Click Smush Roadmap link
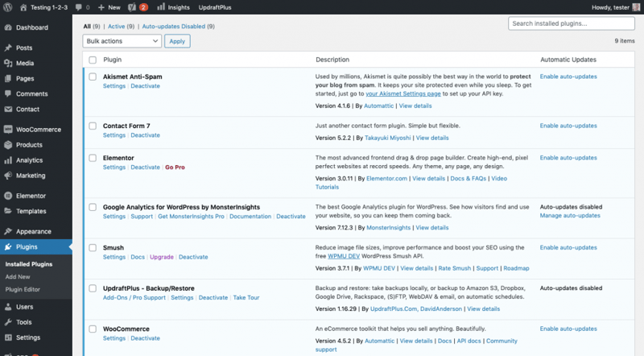This screenshot has width=644, height=356. coord(516,268)
